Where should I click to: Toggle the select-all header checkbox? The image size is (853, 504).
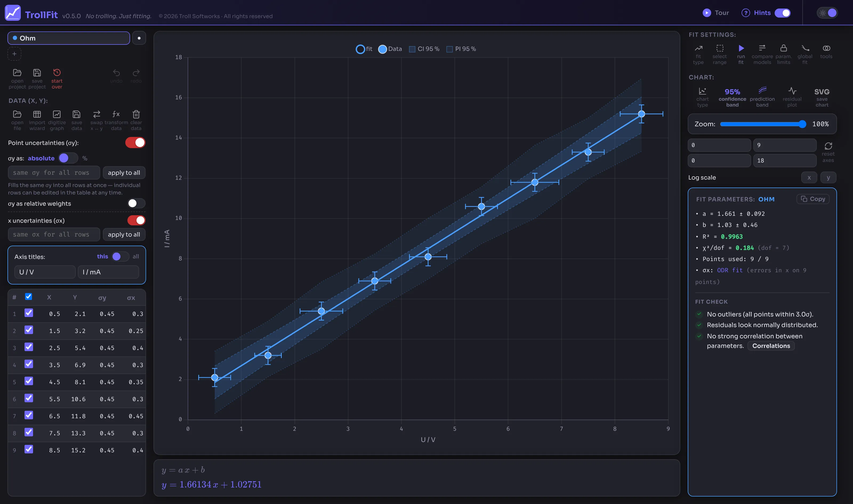click(x=29, y=296)
